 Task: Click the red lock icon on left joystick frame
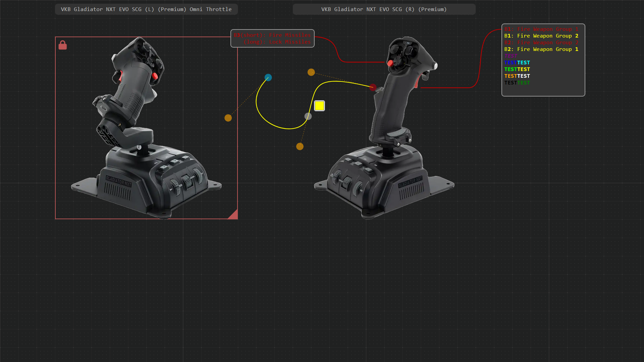63,45
